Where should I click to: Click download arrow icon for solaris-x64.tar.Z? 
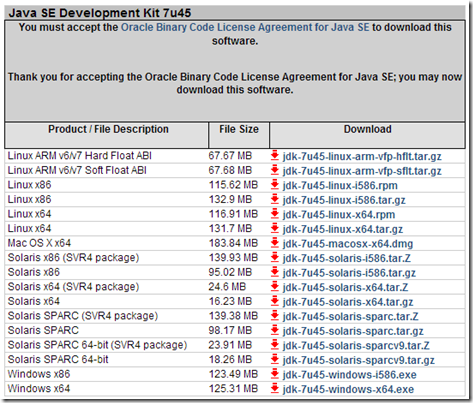click(x=275, y=287)
